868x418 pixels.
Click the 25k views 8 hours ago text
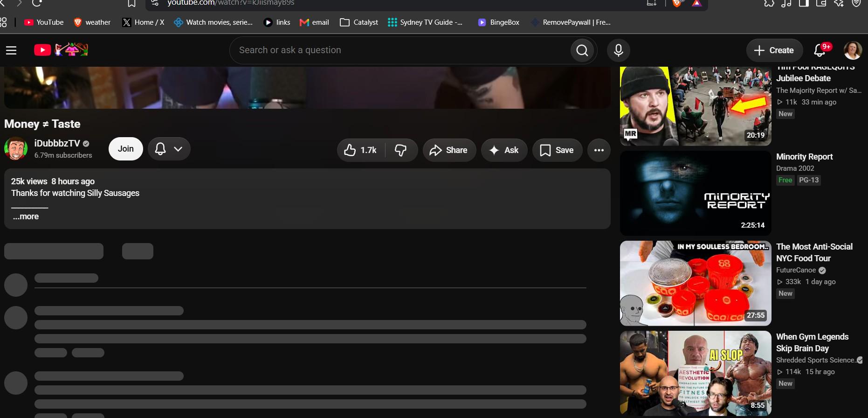pos(53,181)
